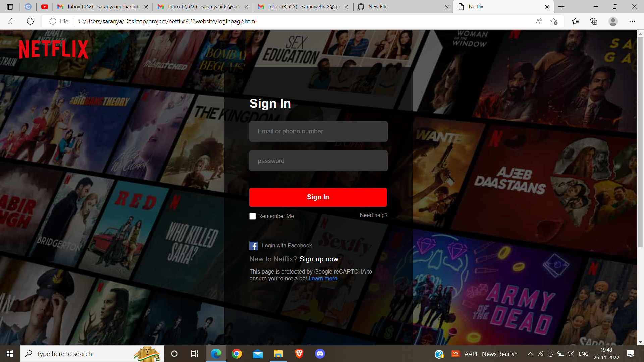
Task: Toggle the speaker volume icon in system tray
Action: coord(571,353)
